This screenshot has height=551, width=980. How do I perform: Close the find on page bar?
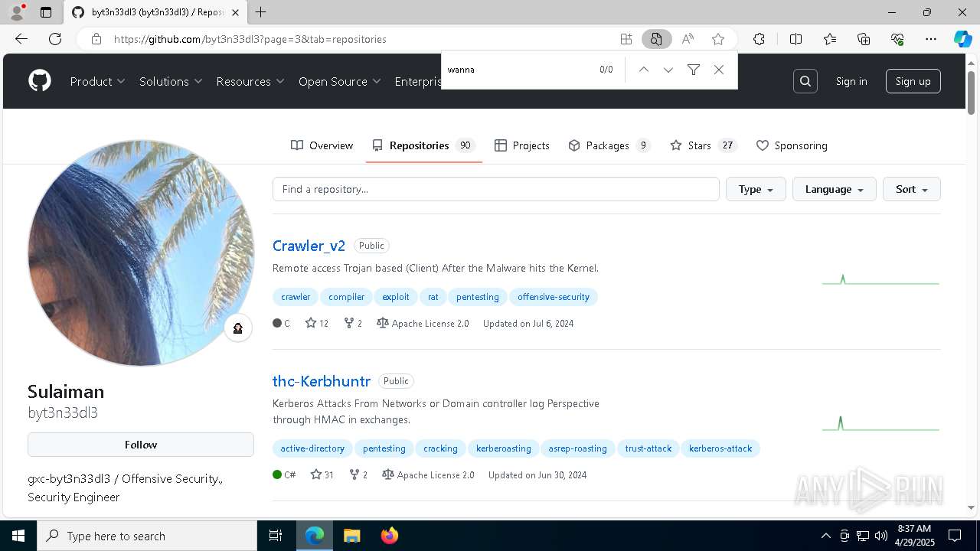coord(719,70)
